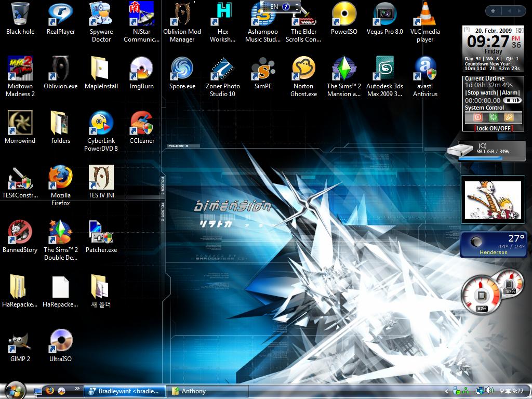Select the avast! Antivirus icon
The width and height of the screenshot is (532, 399).
pos(425,69)
